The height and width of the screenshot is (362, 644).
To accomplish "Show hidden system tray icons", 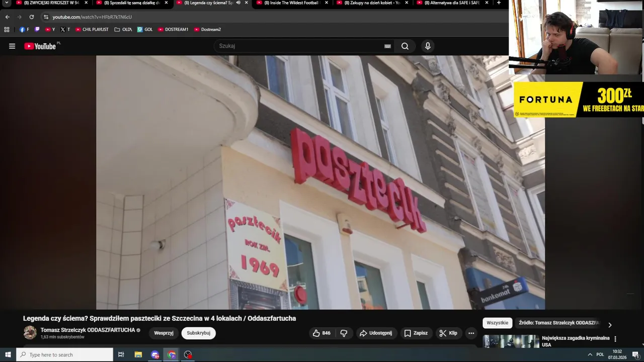I will coord(590,354).
